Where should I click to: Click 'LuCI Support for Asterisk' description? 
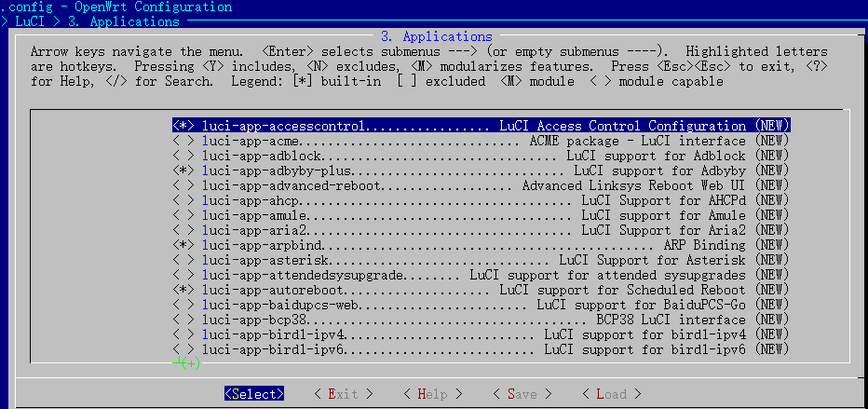click(x=653, y=260)
